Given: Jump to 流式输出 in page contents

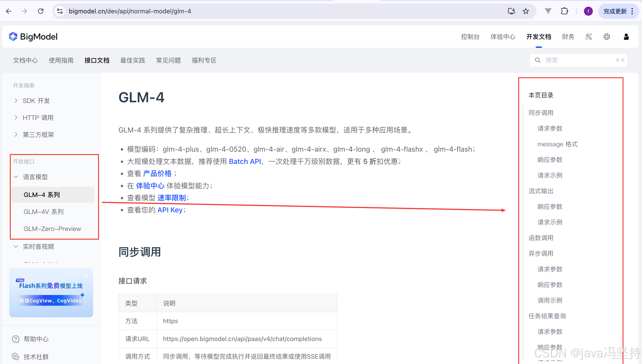Looking at the screenshot, I should [541, 191].
